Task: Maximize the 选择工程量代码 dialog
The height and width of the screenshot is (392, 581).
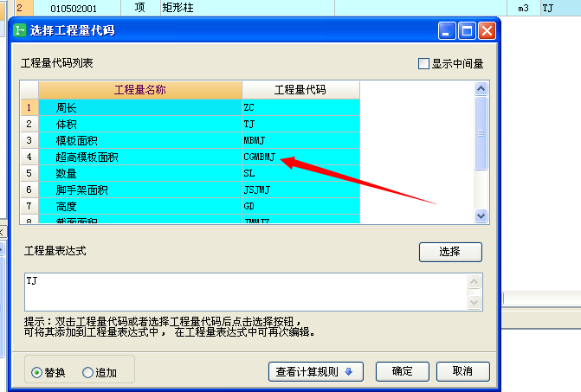Action: point(467,31)
